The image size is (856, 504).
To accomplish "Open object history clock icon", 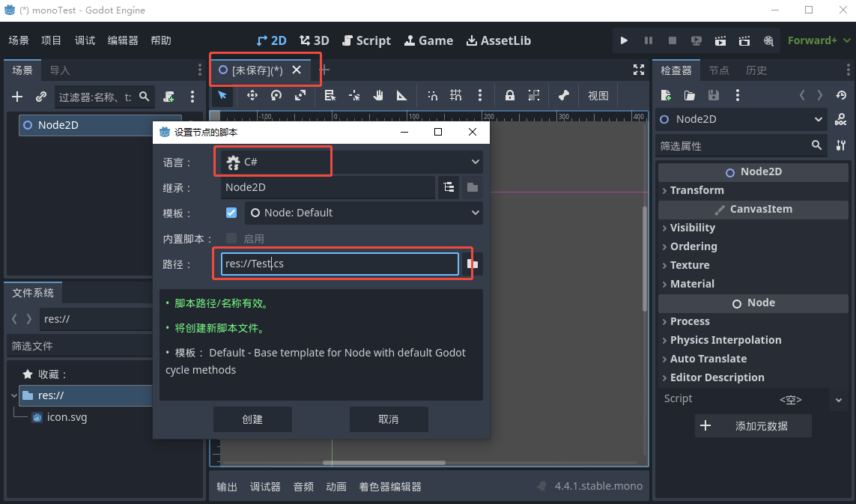I will [841, 96].
